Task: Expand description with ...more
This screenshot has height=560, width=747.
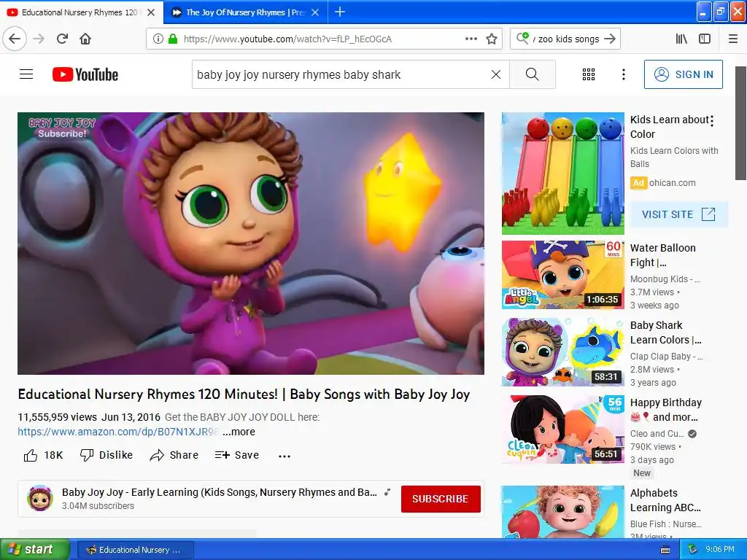Action: coord(239,432)
